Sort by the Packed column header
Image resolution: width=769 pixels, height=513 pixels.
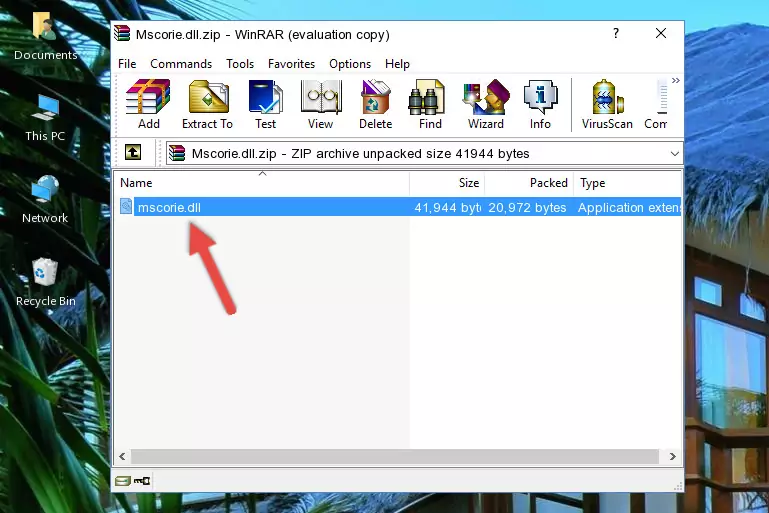tap(529, 182)
